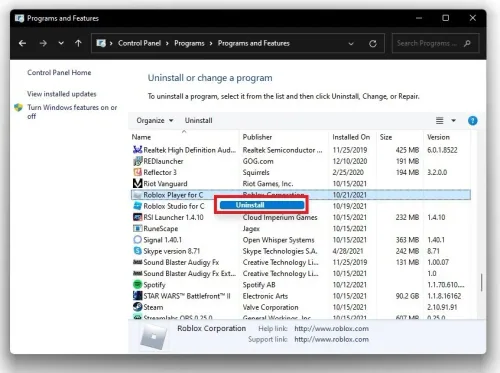This screenshot has height=373, width=500.
Task: Sort by the Version column header
Action: click(438, 137)
